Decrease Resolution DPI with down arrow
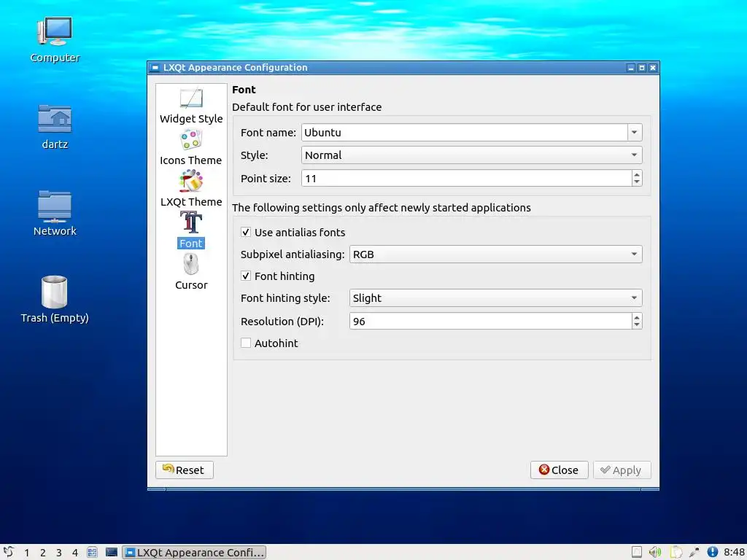 pyautogui.click(x=637, y=324)
